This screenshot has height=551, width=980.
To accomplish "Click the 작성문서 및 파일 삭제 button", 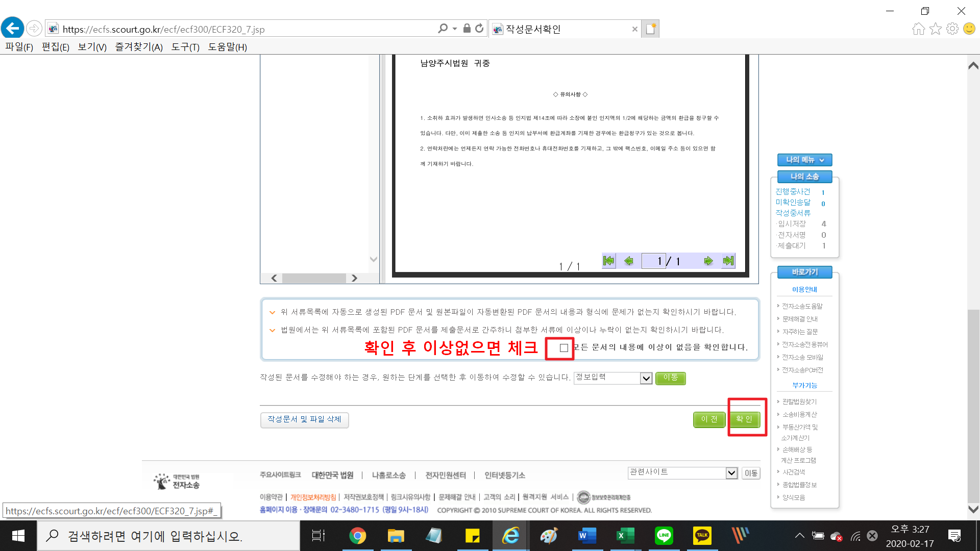I will pos(304,419).
